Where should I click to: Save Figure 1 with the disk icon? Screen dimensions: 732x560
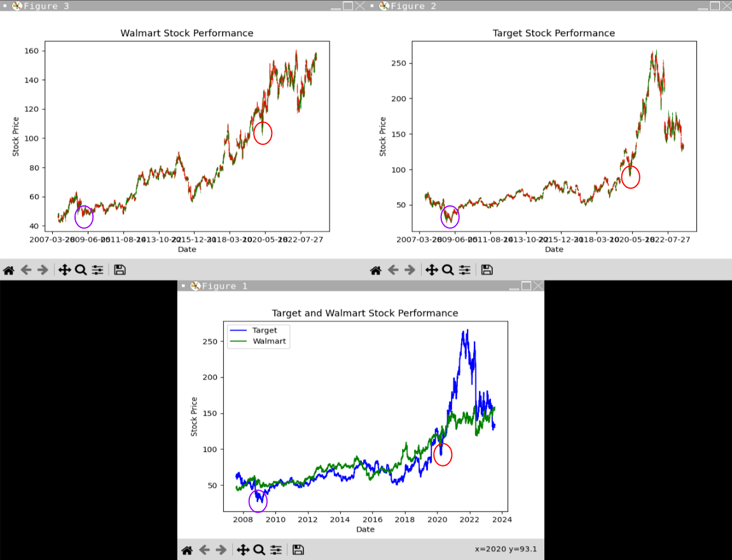click(x=298, y=550)
